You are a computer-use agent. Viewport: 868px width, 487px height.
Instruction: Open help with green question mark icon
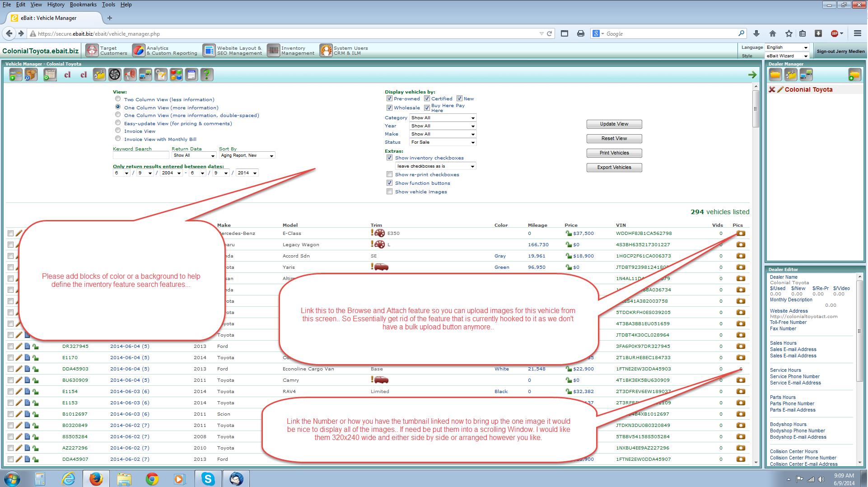coord(207,75)
